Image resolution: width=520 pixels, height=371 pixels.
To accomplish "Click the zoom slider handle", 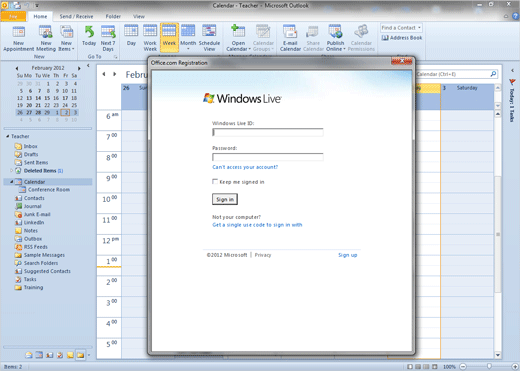I will tap(489, 366).
